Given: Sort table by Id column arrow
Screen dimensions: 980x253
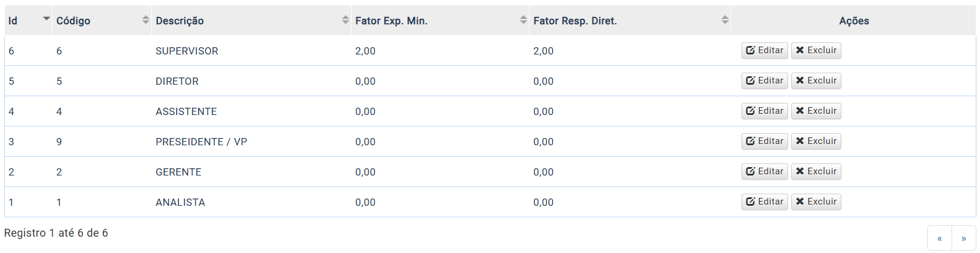Looking at the screenshot, I should coord(46,19).
